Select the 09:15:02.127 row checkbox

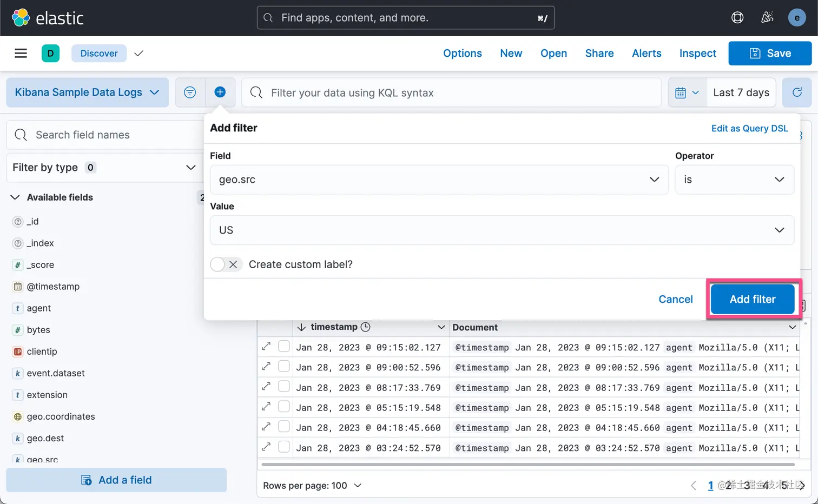(x=284, y=346)
